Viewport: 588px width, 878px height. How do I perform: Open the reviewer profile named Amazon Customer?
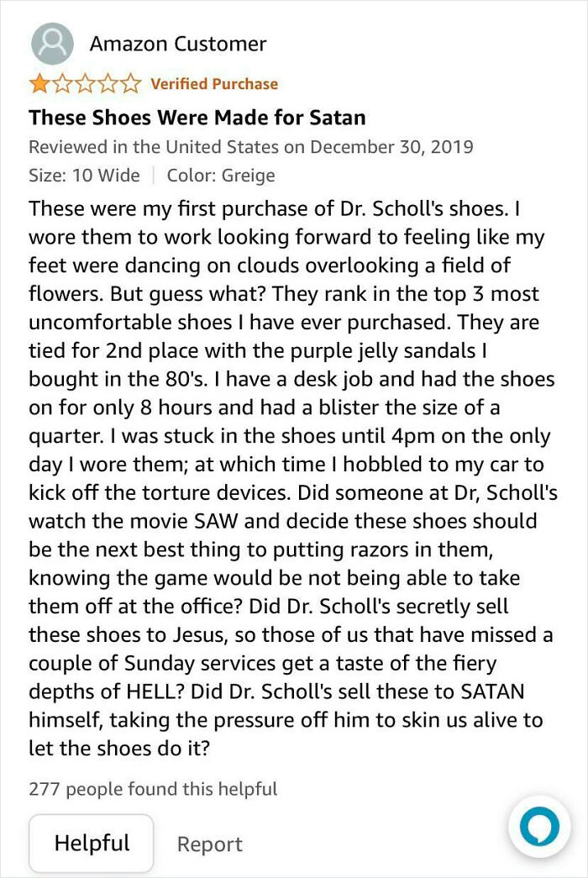[x=177, y=43]
